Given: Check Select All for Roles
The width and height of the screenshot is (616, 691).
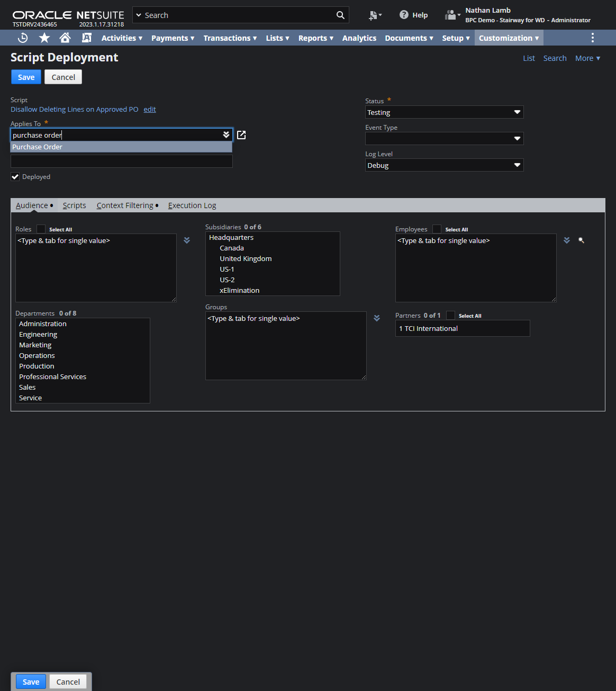Looking at the screenshot, I should point(41,229).
